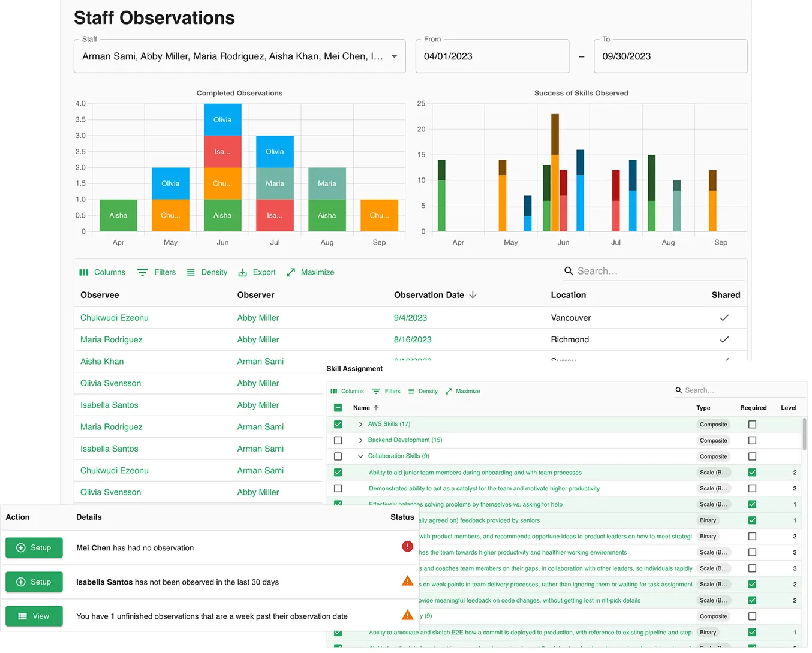Screen dimensions: 812x653
Task: Toggle Required for Demonstrated ability catalyst skill
Action: coord(752,488)
